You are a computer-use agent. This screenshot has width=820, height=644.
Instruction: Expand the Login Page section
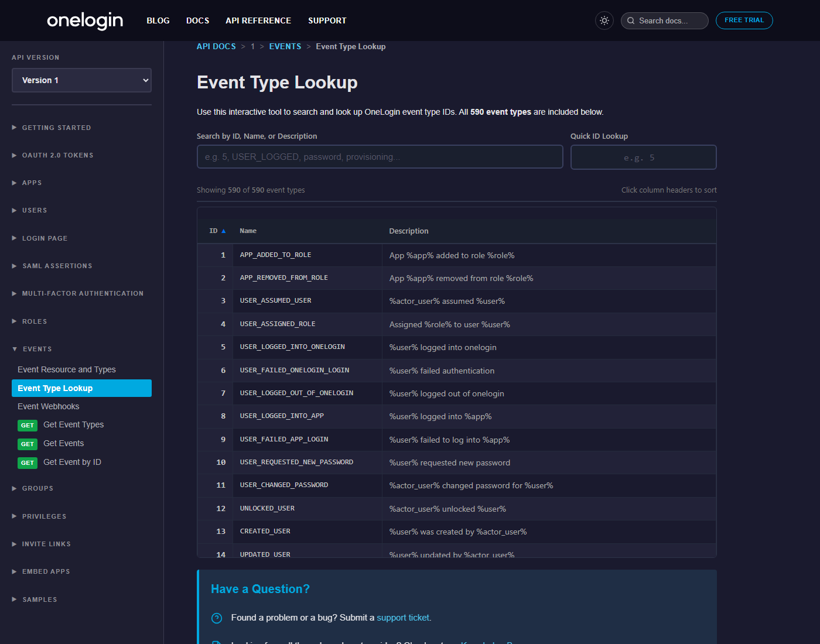click(x=40, y=238)
